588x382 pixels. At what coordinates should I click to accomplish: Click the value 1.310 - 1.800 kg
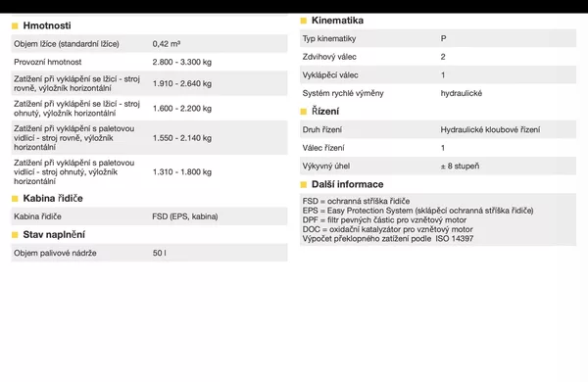182,172
